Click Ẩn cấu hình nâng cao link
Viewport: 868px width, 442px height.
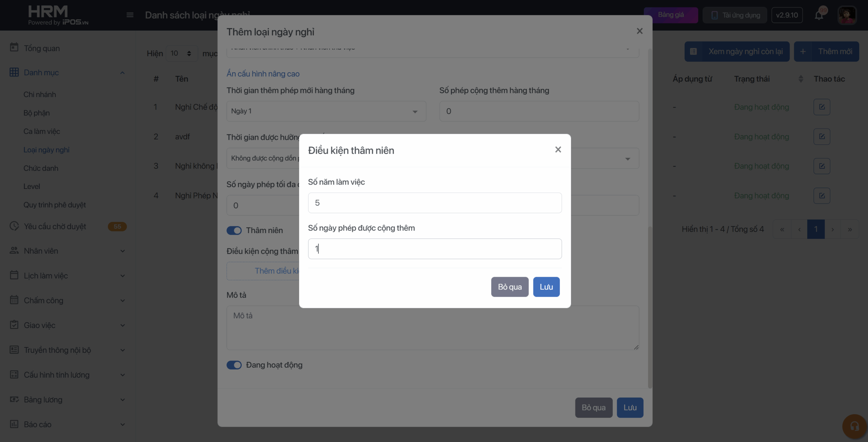[x=263, y=74]
